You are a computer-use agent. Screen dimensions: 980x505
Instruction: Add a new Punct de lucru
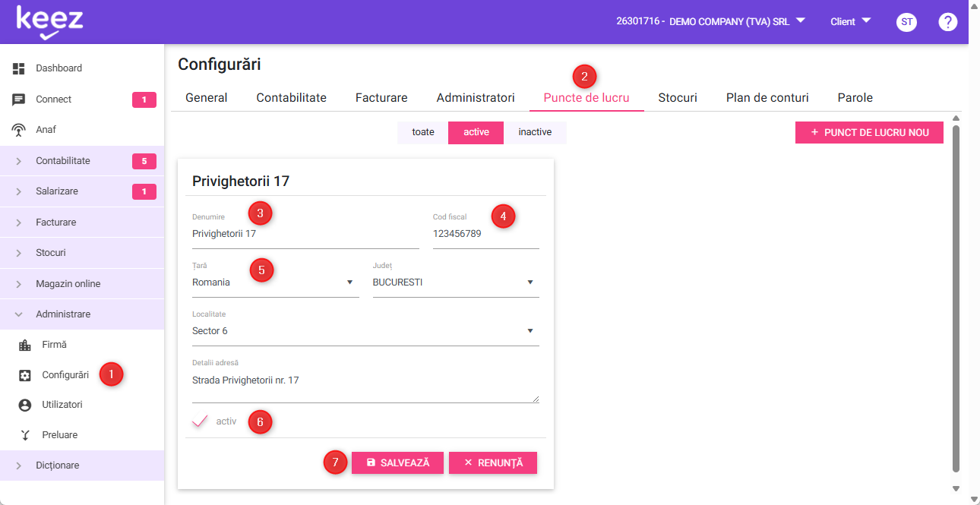click(x=869, y=132)
